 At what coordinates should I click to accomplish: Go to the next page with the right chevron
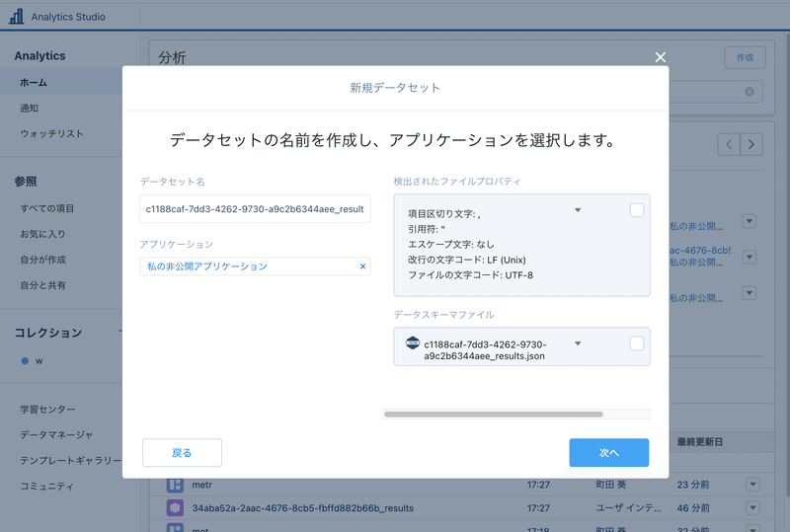[751, 144]
